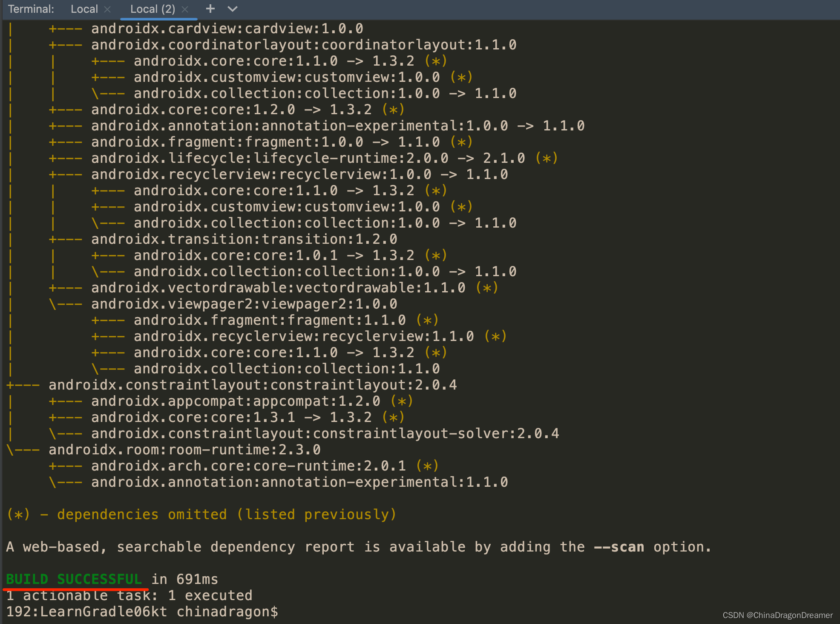Switch to the Local terminal tab
Image resolution: width=840 pixels, height=624 pixels.
[x=84, y=9]
